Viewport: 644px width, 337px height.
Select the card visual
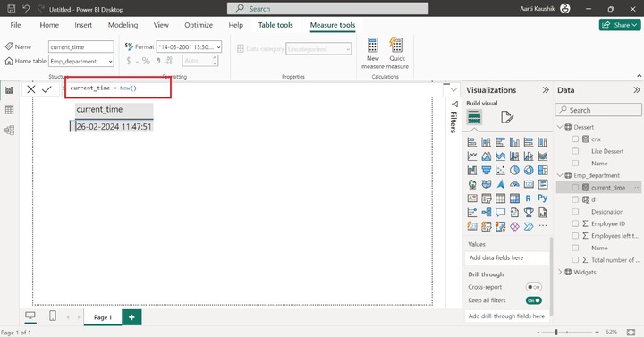coord(529,184)
